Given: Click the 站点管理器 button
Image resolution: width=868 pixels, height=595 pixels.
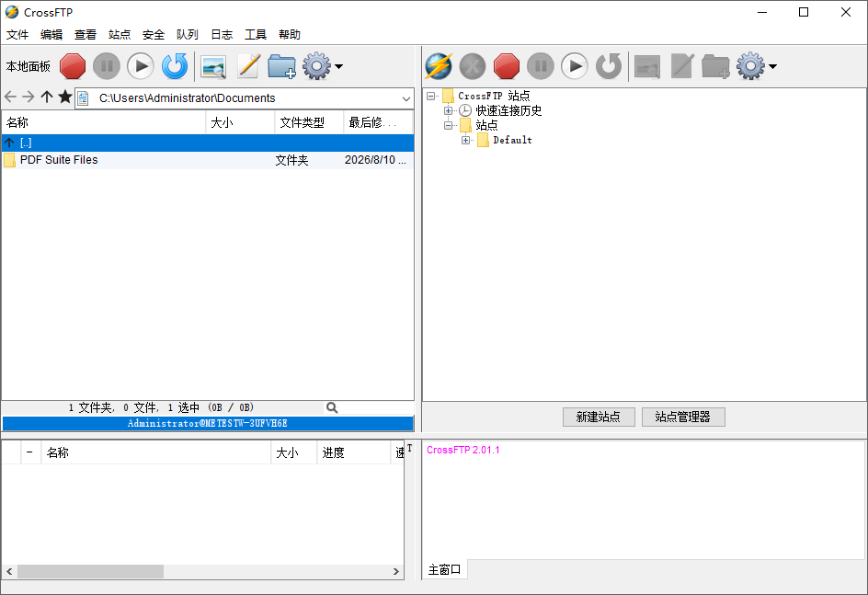Looking at the screenshot, I should point(683,417).
